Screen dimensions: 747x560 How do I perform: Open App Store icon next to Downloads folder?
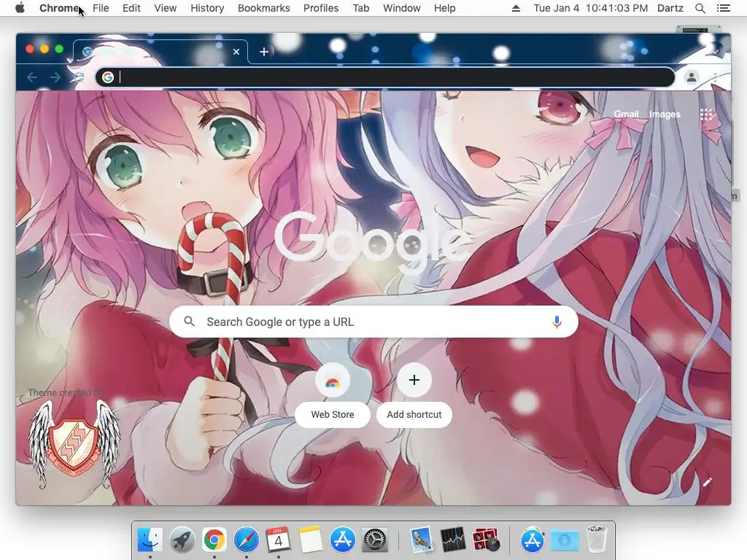click(532, 540)
